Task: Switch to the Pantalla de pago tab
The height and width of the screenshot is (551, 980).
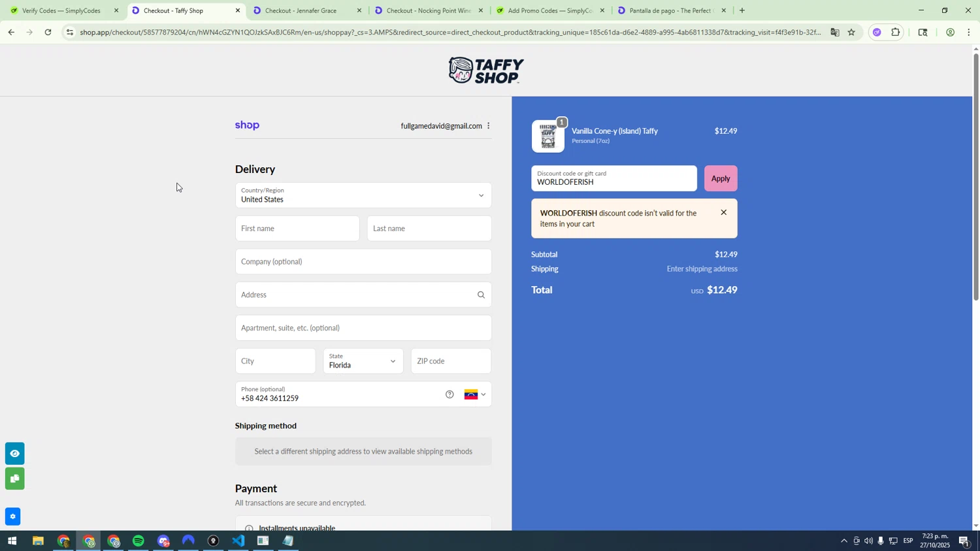Action: pos(672,10)
